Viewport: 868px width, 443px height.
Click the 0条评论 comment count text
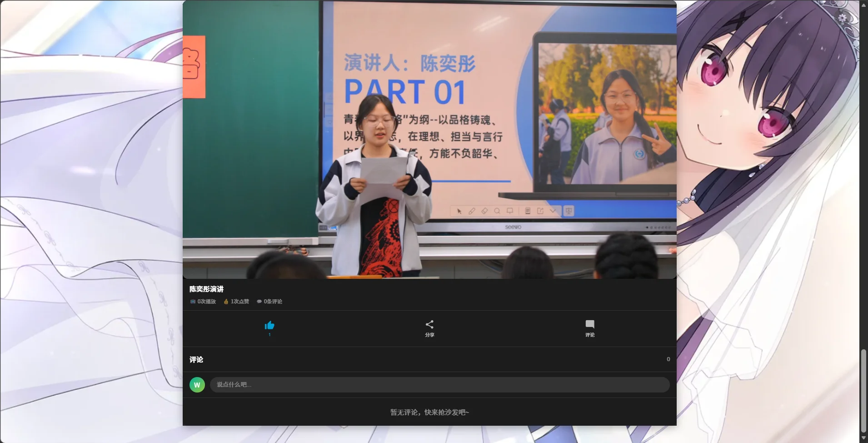point(273,302)
